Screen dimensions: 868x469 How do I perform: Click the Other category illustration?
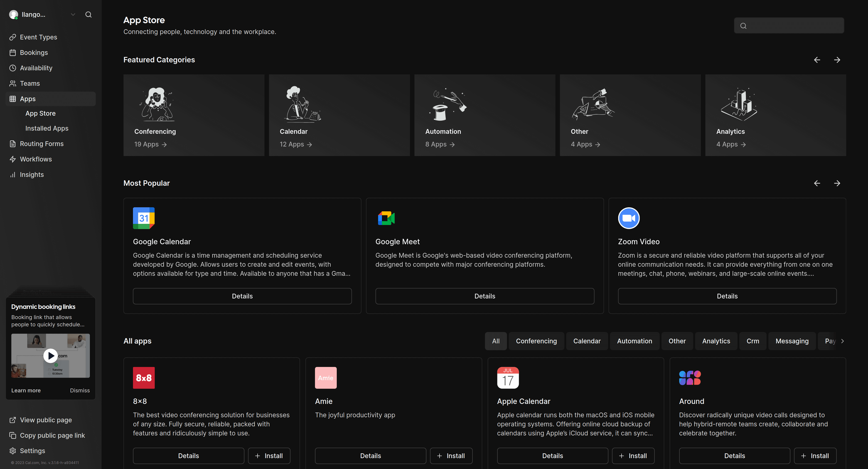pyautogui.click(x=593, y=104)
